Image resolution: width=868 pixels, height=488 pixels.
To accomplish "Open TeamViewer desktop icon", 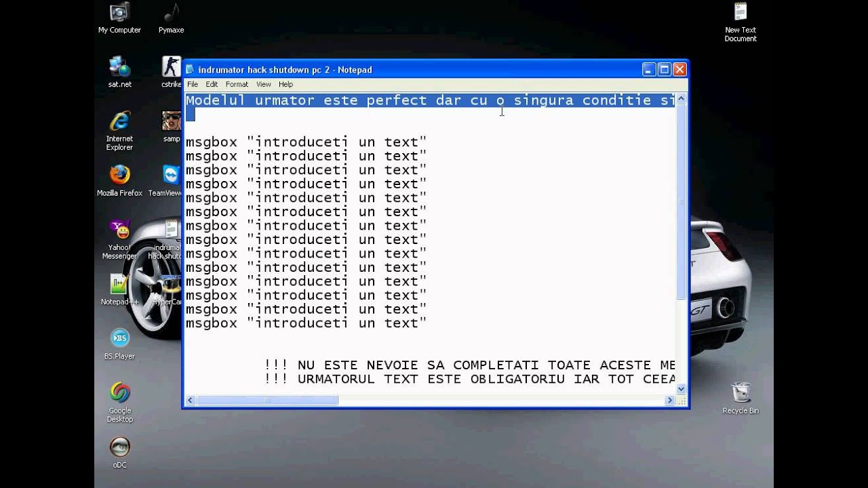I will (x=167, y=180).
